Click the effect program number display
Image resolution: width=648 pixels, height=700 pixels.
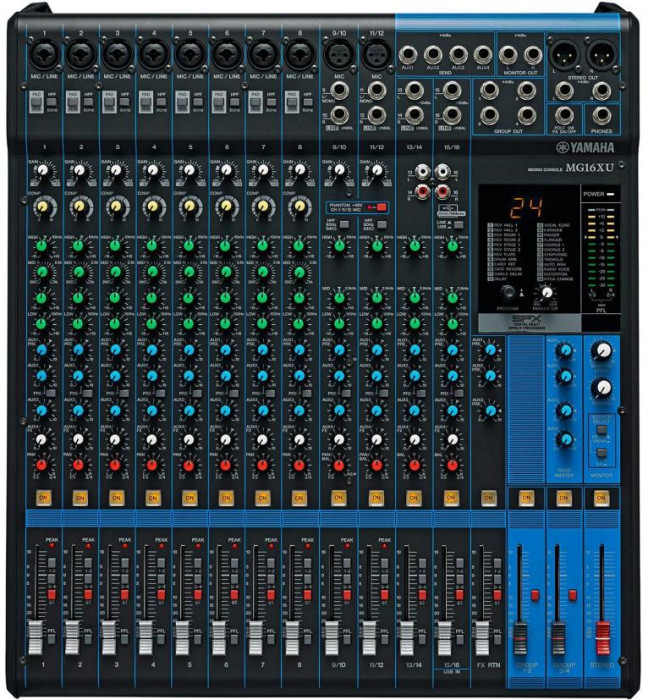529,209
